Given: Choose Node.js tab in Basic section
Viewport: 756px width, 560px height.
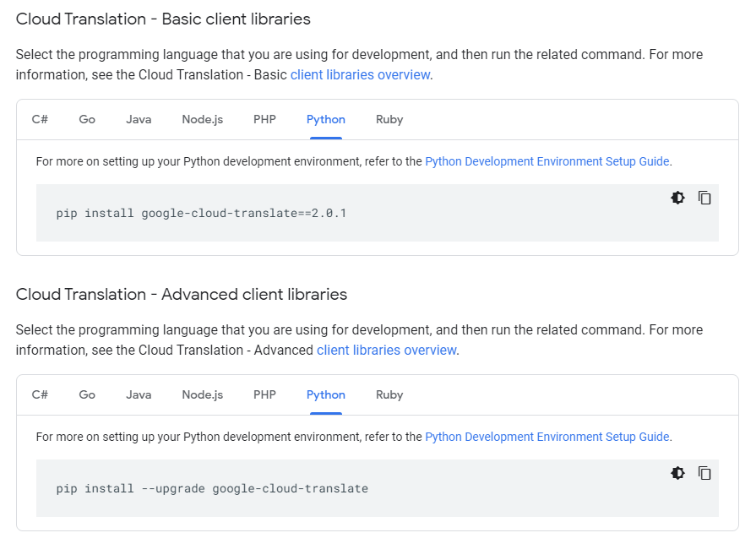Looking at the screenshot, I should tap(202, 119).
